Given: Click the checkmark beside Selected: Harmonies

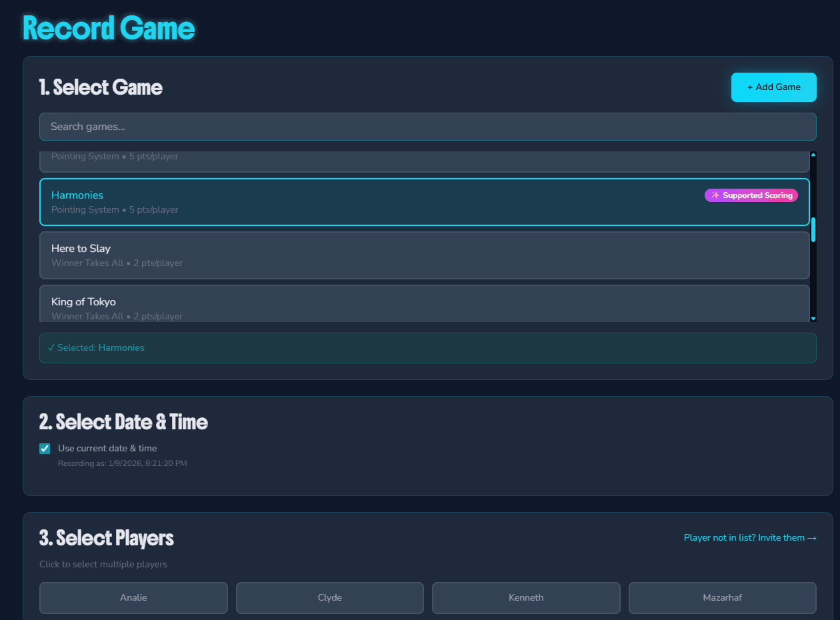Looking at the screenshot, I should click(x=51, y=347).
